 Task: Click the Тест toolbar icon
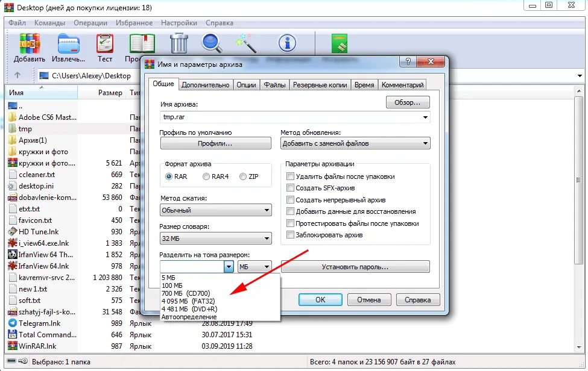(104, 43)
